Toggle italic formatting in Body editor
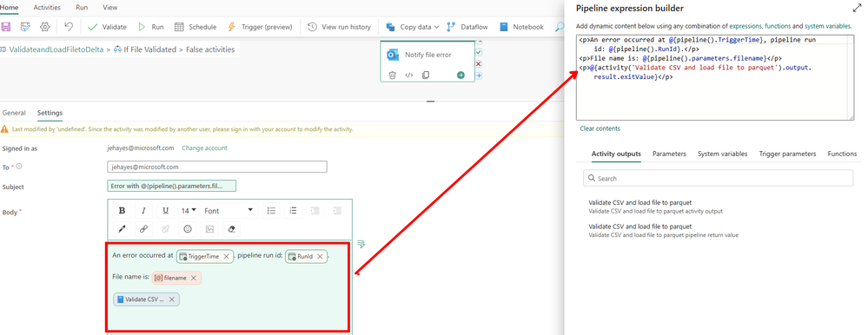 [x=143, y=211]
